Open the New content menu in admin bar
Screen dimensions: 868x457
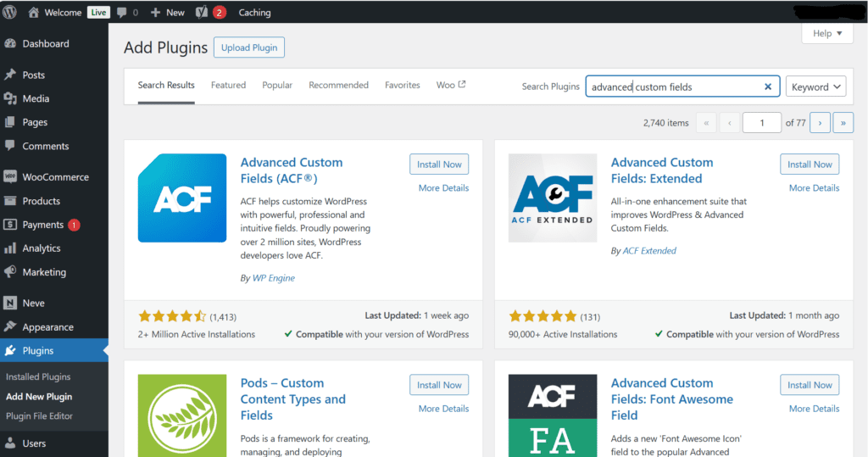(x=168, y=12)
